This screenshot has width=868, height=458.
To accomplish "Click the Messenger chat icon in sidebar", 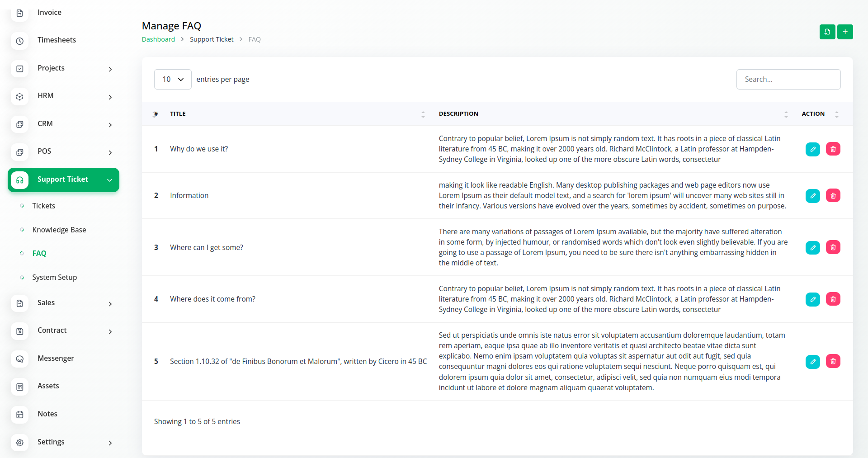I will click(x=20, y=359).
